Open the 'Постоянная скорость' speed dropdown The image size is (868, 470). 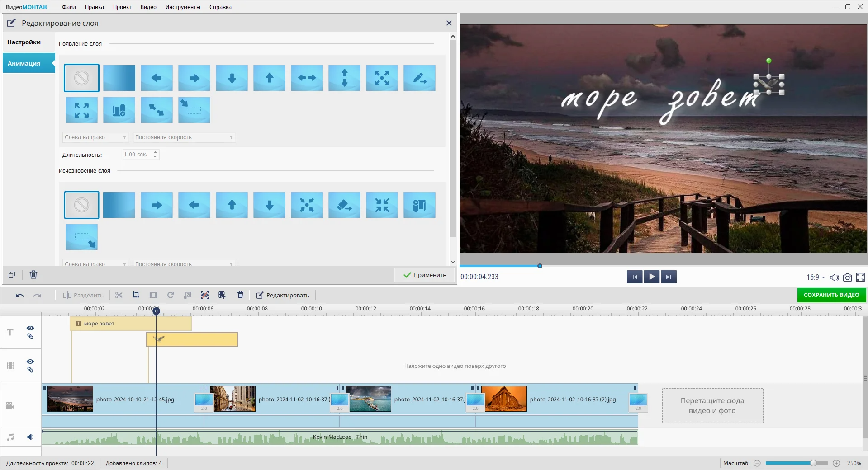coord(184,137)
